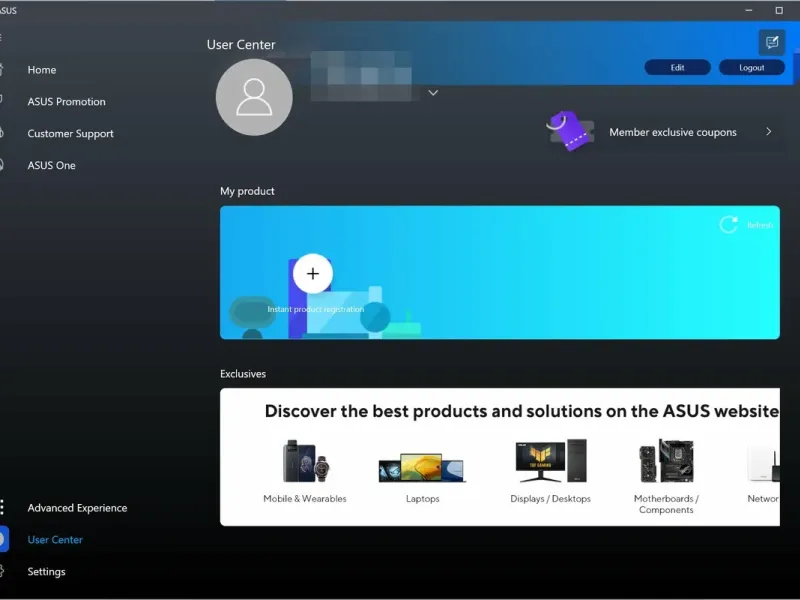Minimize the MyASUS window
Screen dimensions: 800x600
coord(748,10)
